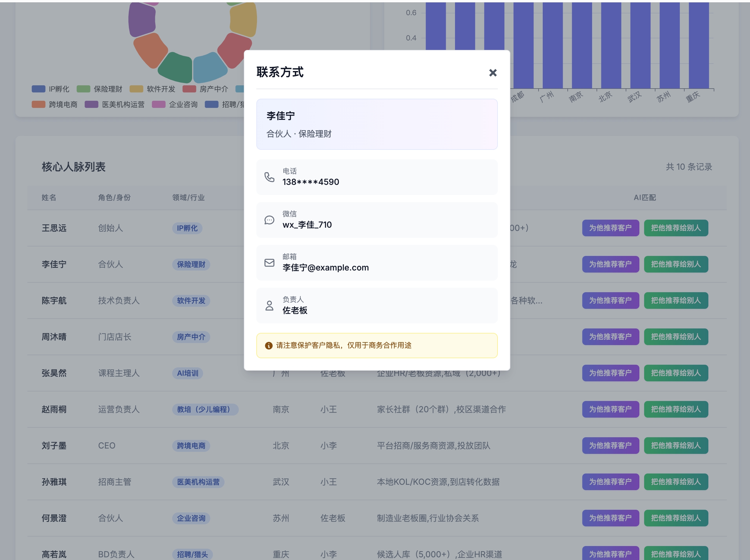The image size is (750, 560).
Task: Close the 联系方式 dialog
Action: (493, 73)
